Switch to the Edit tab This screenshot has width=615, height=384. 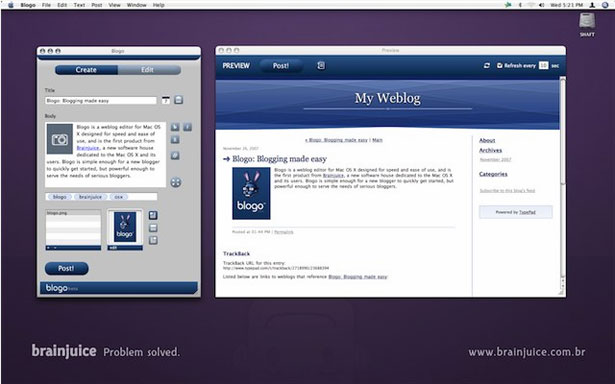tap(147, 70)
